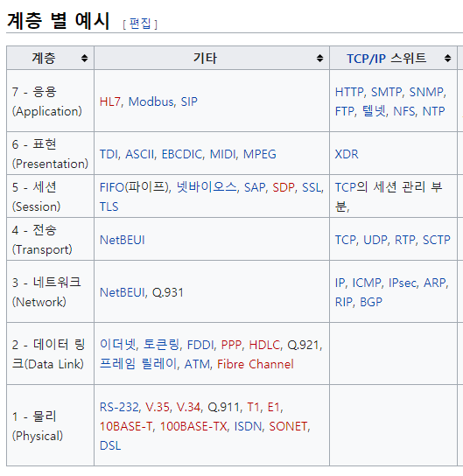Open the DSL link
The image size is (463, 476).
tap(110, 446)
